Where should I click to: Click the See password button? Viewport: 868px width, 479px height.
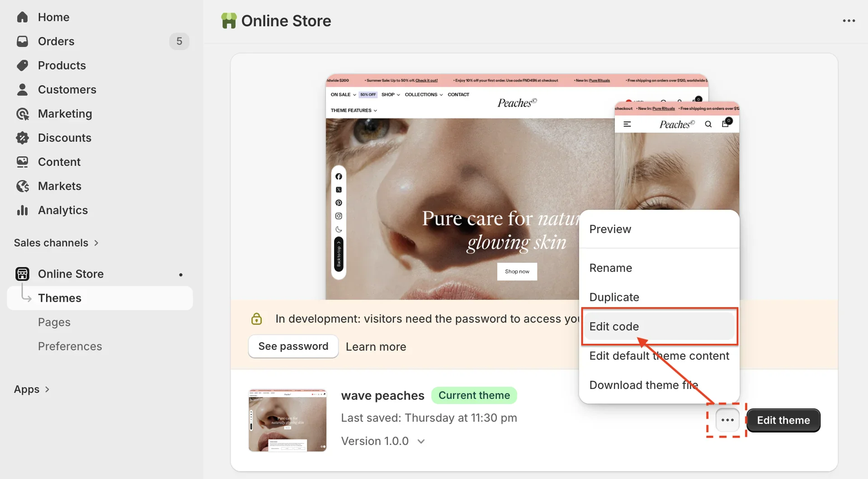point(293,346)
